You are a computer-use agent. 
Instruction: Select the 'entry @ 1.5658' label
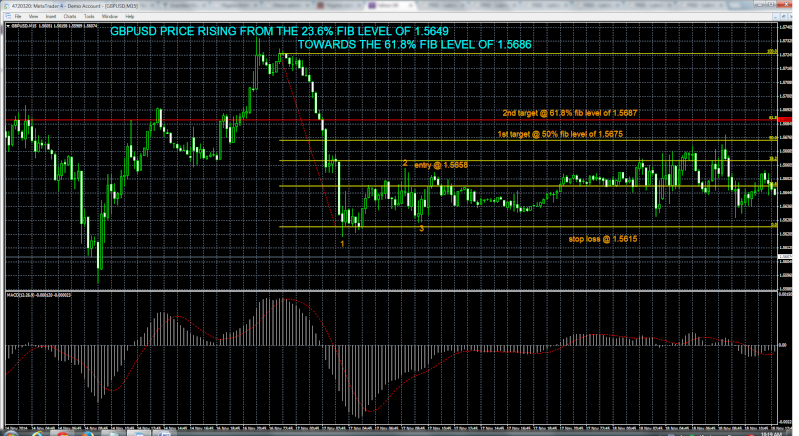[441, 165]
